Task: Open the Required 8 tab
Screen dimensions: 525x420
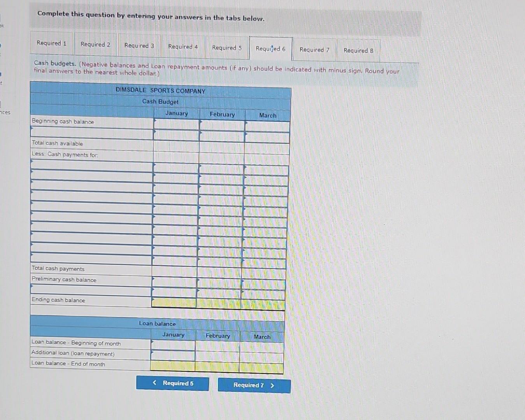Action: 358,51
